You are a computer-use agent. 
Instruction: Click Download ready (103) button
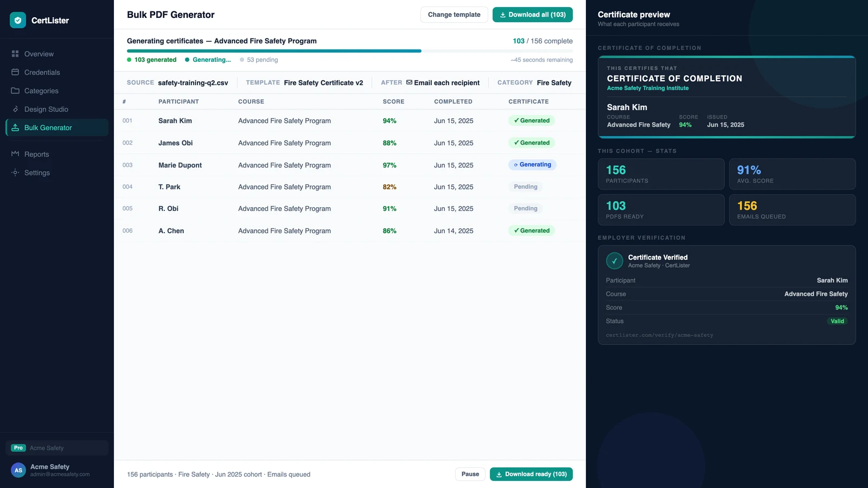click(x=531, y=474)
